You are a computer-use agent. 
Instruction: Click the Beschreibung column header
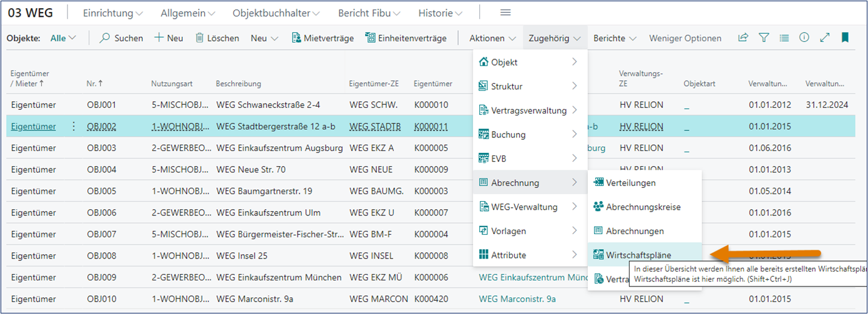pos(238,83)
